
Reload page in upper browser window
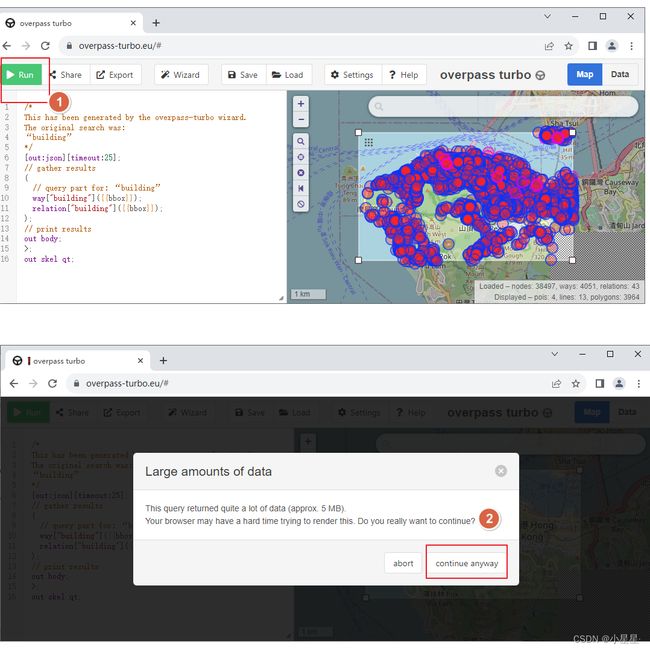coord(45,46)
